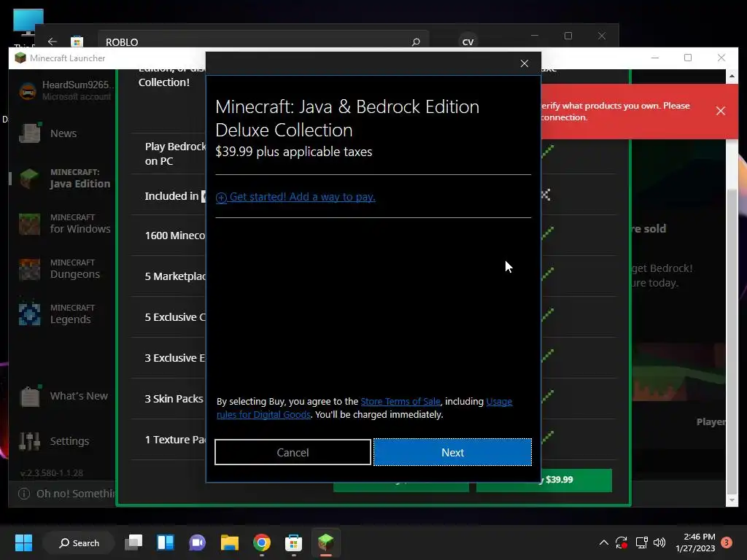Open News in Minecraft Launcher sidebar
This screenshot has height=560, width=747.
(x=62, y=133)
